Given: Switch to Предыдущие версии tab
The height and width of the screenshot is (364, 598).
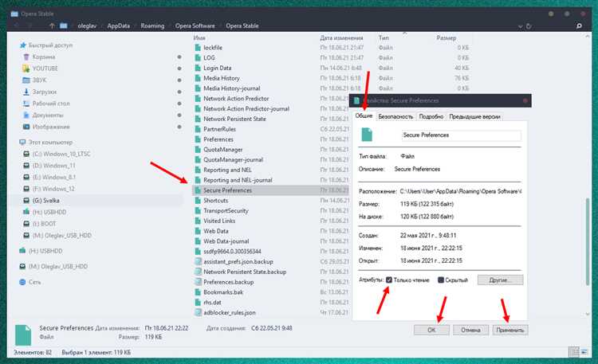Looking at the screenshot, I should [x=475, y=116].
